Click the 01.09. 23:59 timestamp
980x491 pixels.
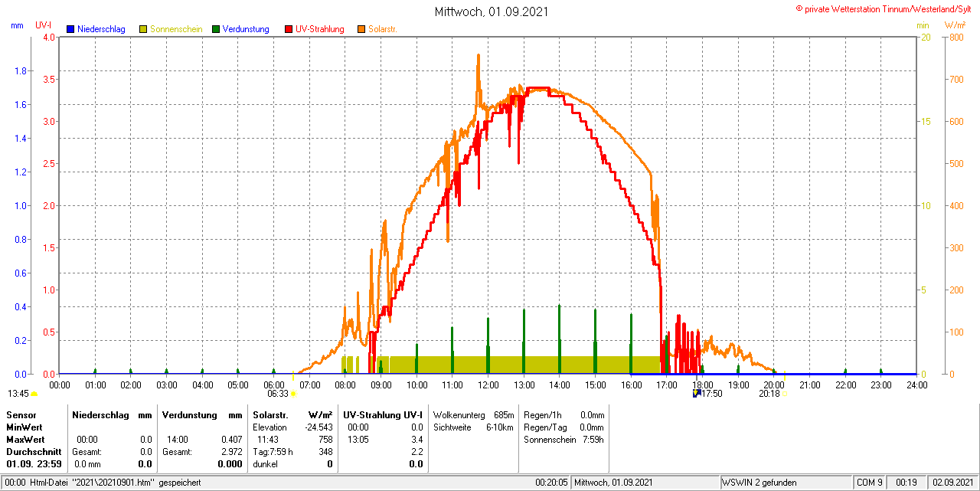pyautogui.click(x=34, y=463)
